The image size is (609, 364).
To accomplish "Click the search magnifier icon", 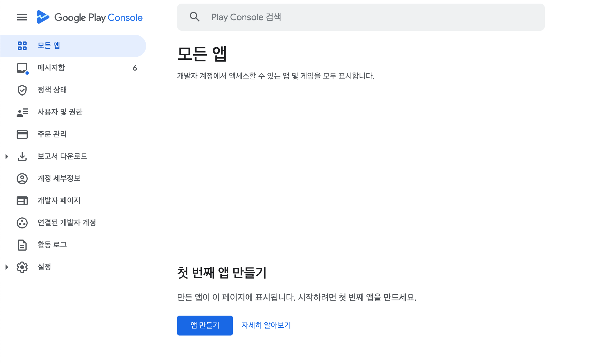I will coord(195,17).
